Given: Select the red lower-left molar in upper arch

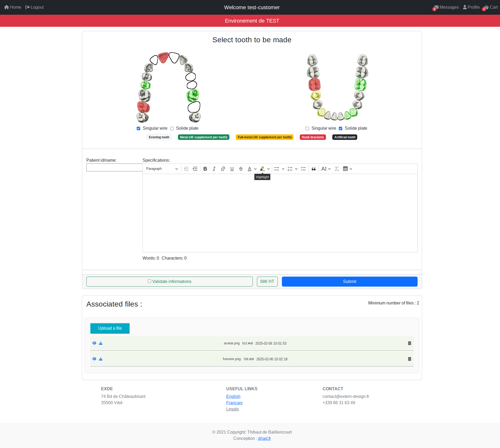Looking at the screenshot, I should [143, 107].
